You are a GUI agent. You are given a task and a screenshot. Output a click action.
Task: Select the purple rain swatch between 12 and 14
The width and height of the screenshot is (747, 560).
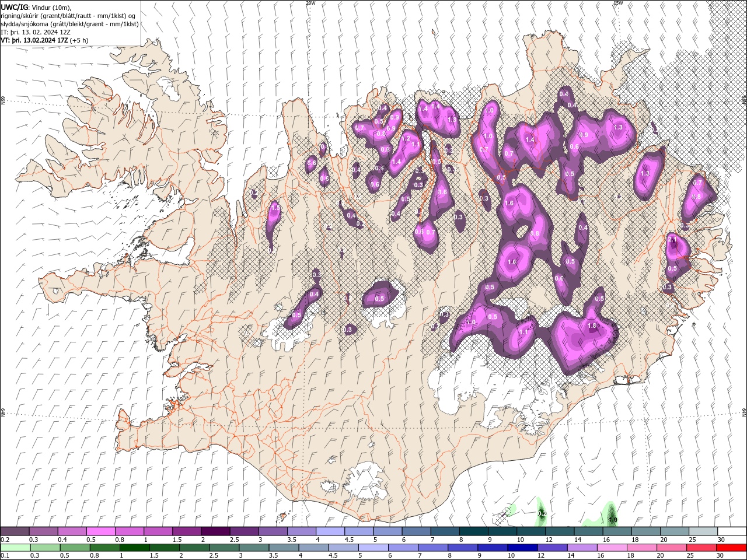coord(552,548)
